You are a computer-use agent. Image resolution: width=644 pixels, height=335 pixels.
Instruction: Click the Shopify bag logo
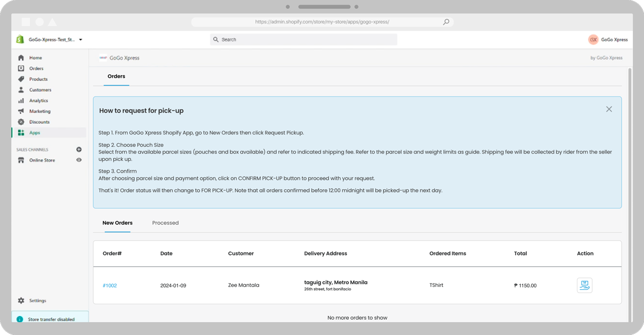[x=20, y=40]
